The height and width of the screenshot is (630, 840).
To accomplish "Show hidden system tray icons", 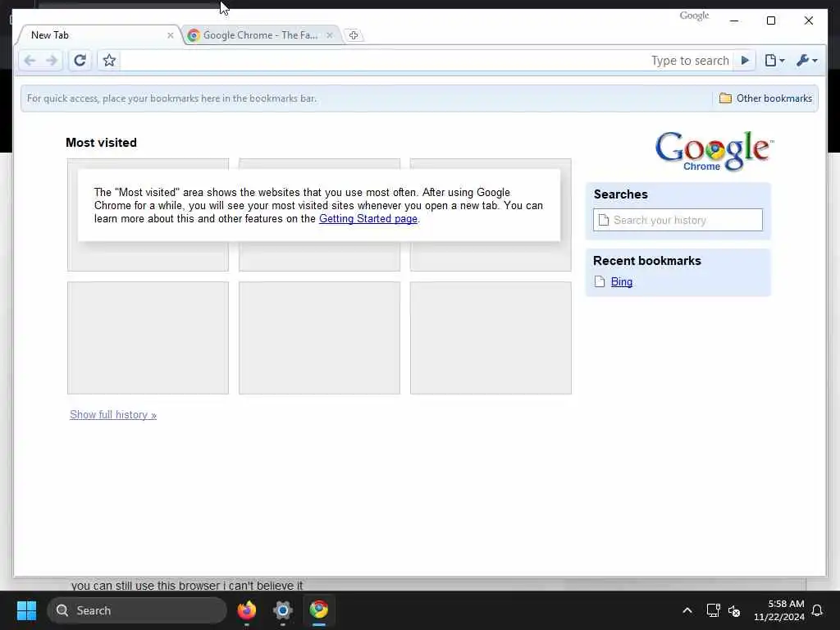I will click(x=687, y=610).
